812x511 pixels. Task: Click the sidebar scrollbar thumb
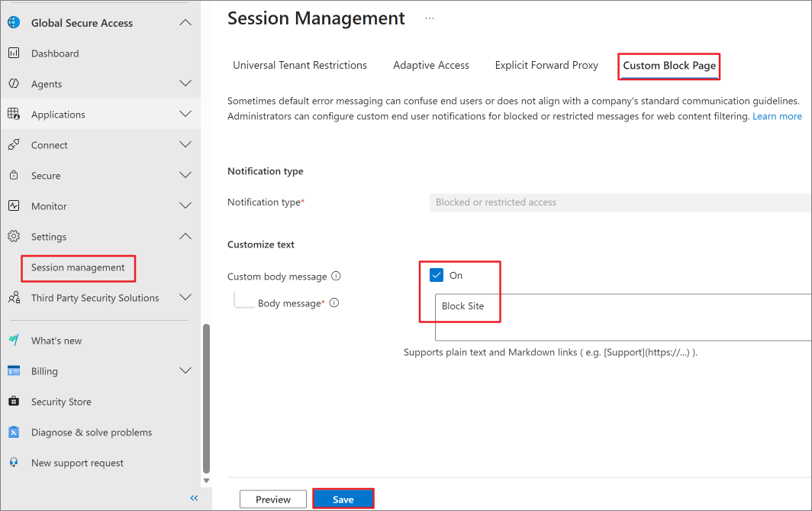click(x=206, y=399)
